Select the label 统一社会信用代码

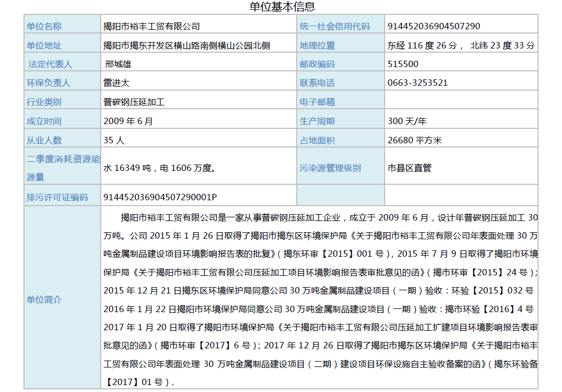(335, 26)
